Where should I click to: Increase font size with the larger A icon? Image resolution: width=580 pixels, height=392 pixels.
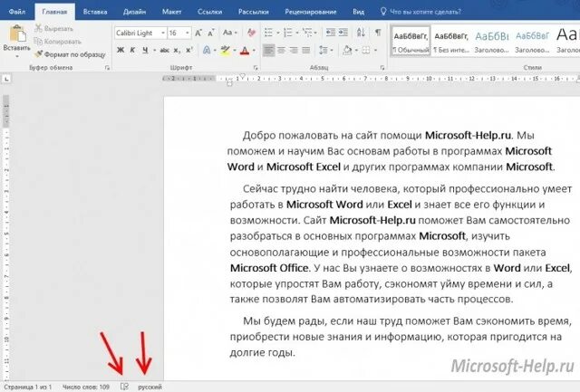[x=198, y=33]
